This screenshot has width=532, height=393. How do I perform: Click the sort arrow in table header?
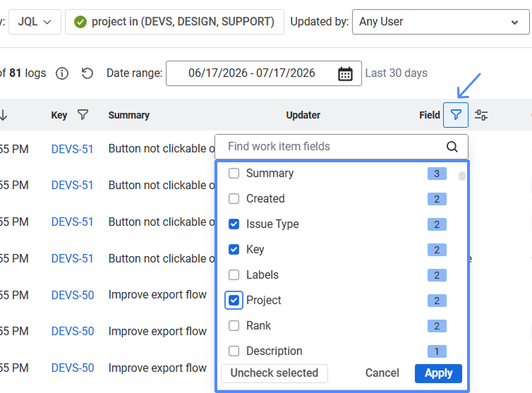[4, 115]
